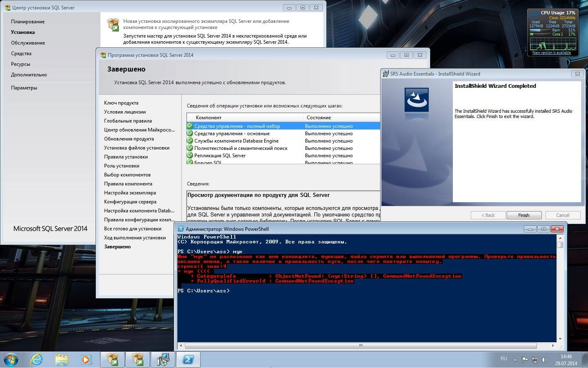588x368 pixels.
Task: Select row Службы компонента Database Engine
Action: tap(283, 141)
